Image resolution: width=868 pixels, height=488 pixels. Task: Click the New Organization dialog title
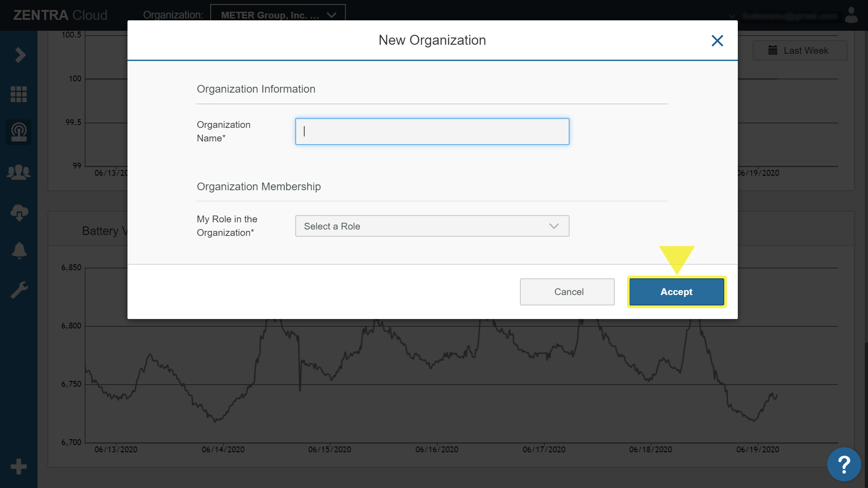[432, 40]
